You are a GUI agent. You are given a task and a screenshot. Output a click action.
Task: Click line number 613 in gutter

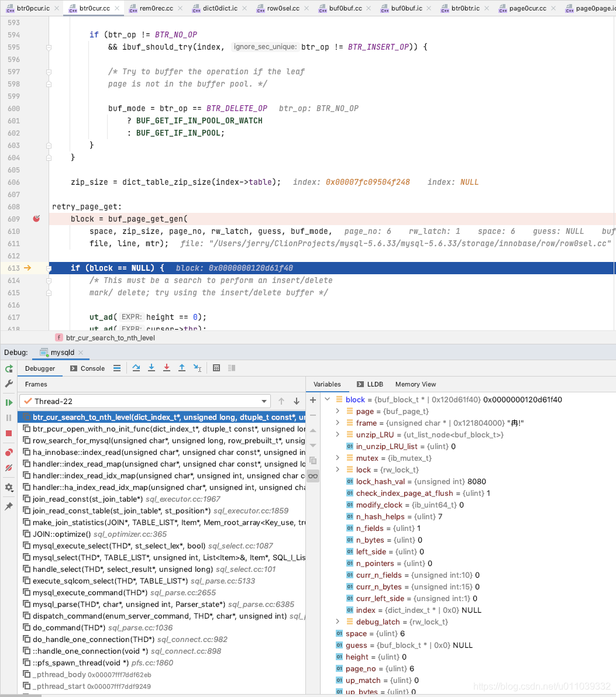pyautogui.click(x=13, y=268)
